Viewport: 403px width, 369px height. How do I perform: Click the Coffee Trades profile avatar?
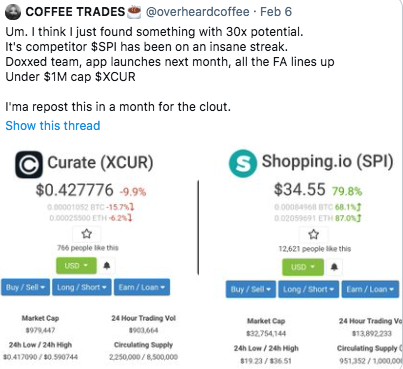12,12
